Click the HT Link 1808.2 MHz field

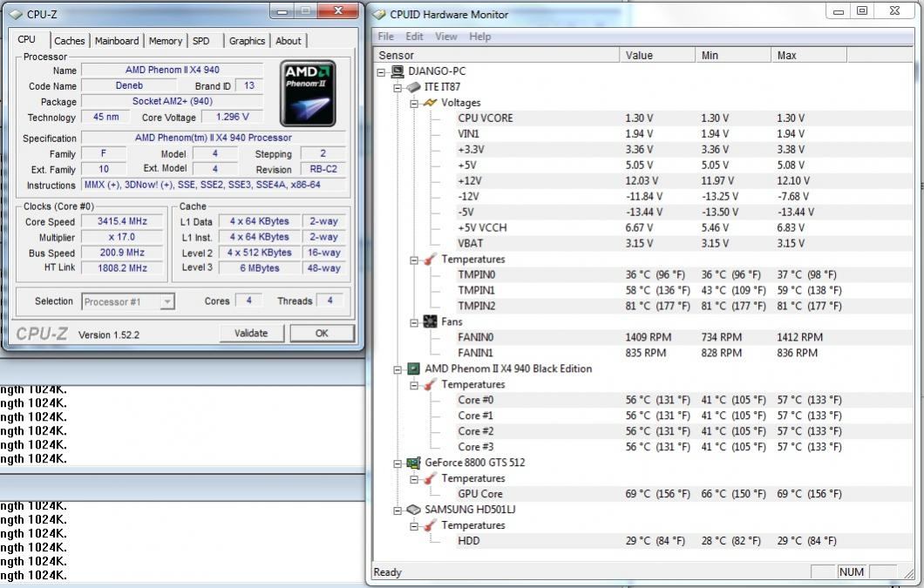[122, 268]
